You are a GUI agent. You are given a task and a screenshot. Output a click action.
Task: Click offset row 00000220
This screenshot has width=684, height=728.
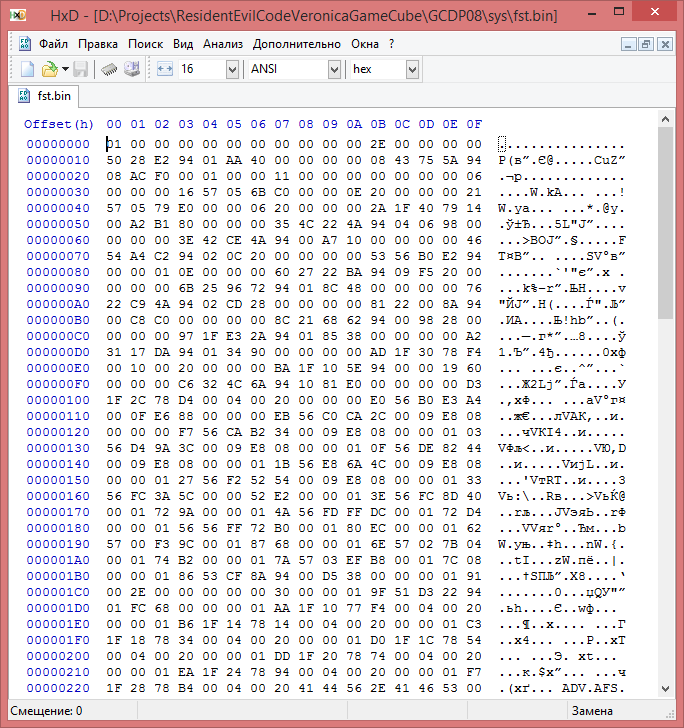58,688
